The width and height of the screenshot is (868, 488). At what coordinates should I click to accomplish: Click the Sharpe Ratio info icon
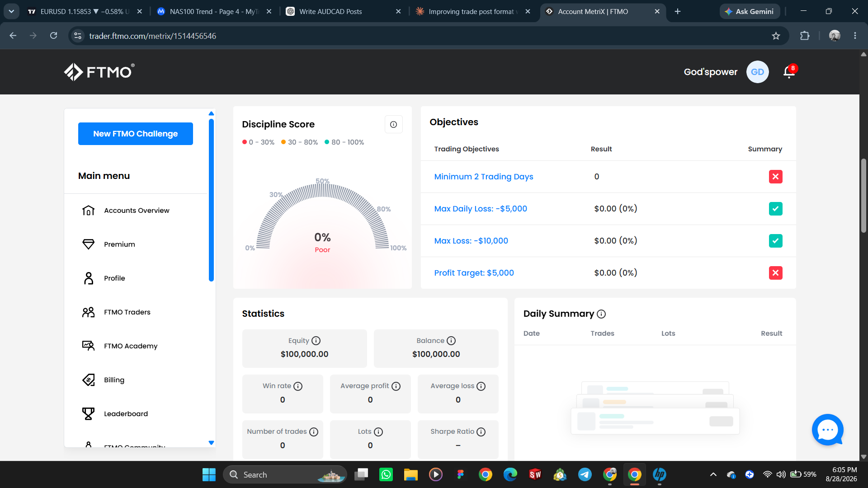(x=481, y=432)
